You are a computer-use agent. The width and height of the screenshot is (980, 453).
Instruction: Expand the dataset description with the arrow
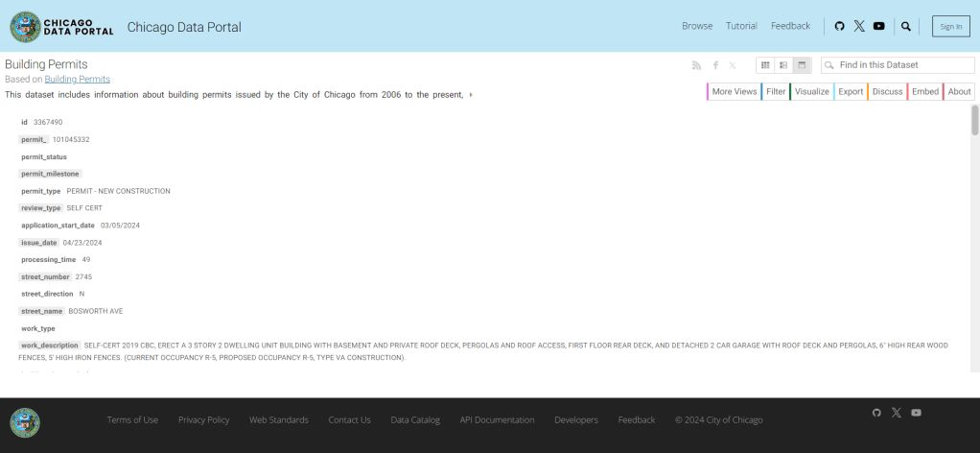(x=471, y=95)
